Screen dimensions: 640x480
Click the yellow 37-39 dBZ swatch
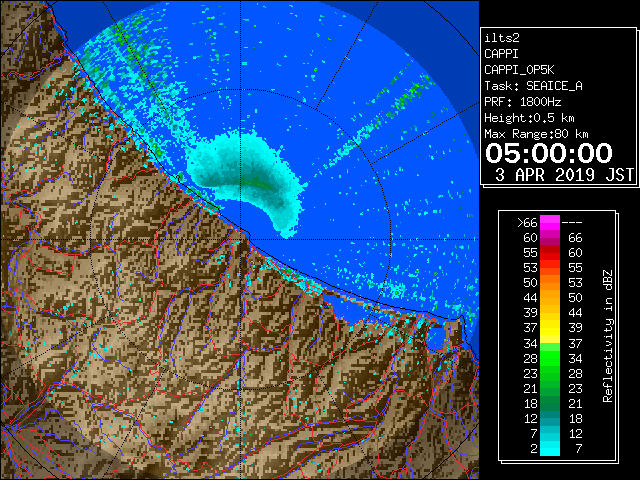pyautogui.click(x=550, y=328)
